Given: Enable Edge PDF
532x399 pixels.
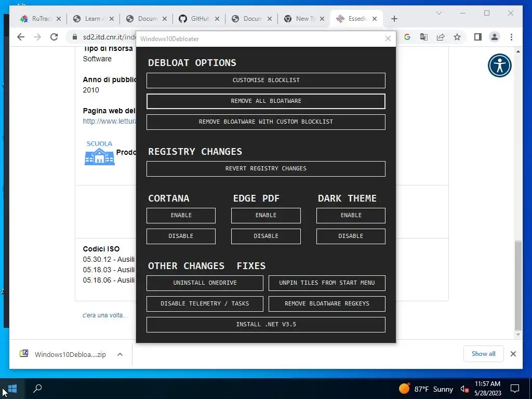Looking at the screenshot, I should 265,216.
